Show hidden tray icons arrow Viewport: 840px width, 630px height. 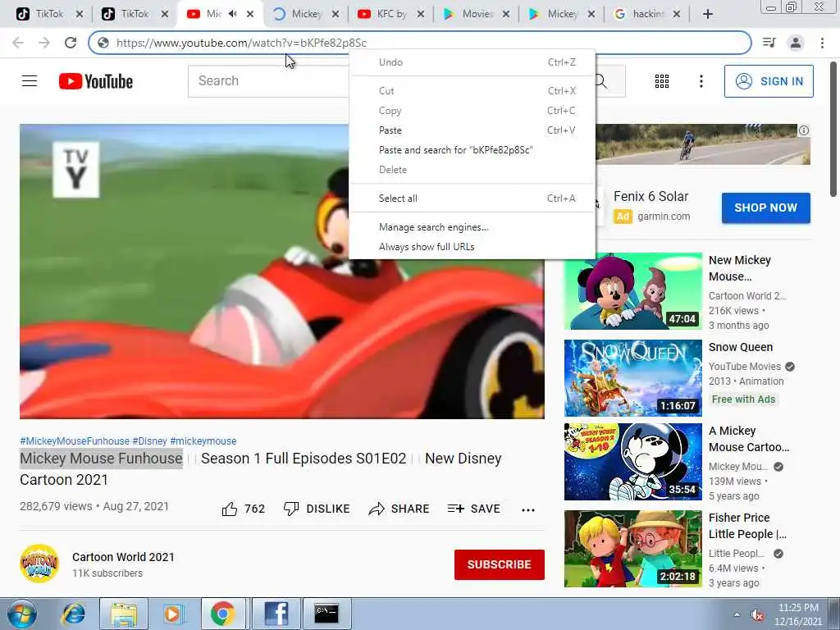[737, 615]
